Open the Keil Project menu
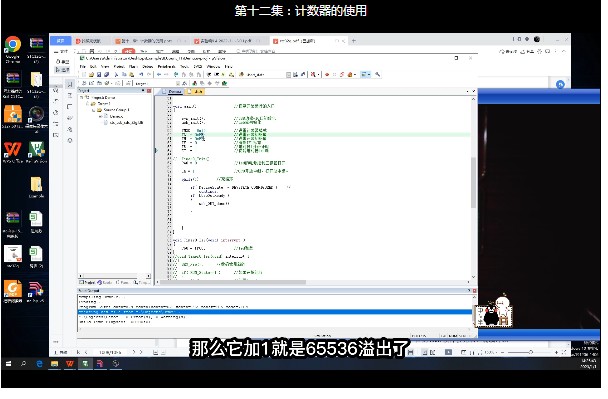 [x=119, y=67]
